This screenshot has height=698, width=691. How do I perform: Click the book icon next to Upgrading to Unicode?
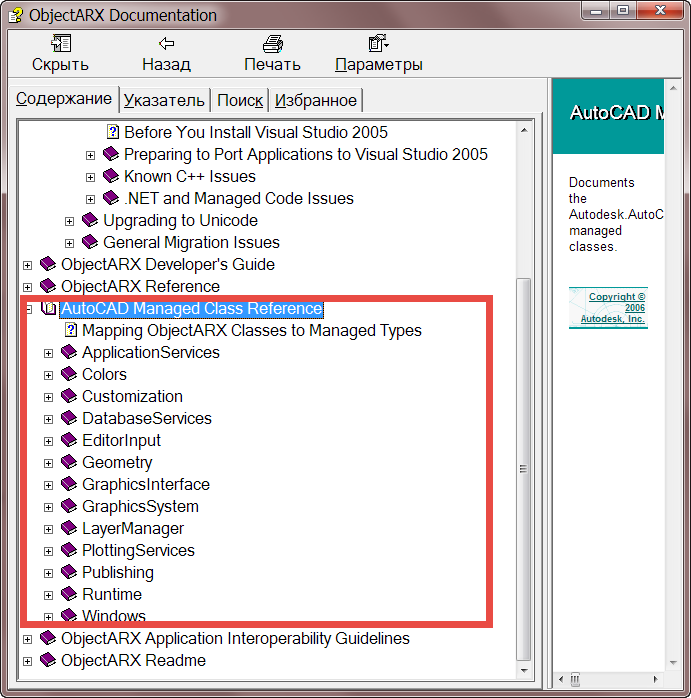click(90, 220)
